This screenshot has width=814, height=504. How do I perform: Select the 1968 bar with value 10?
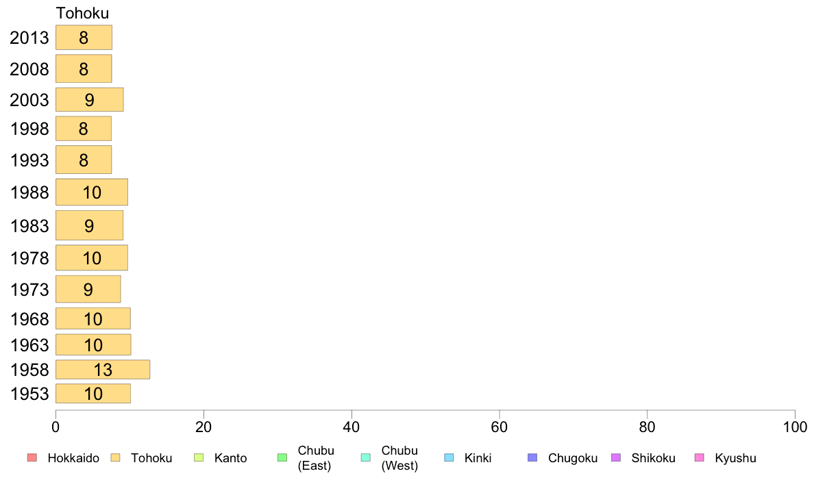[93, 318]
